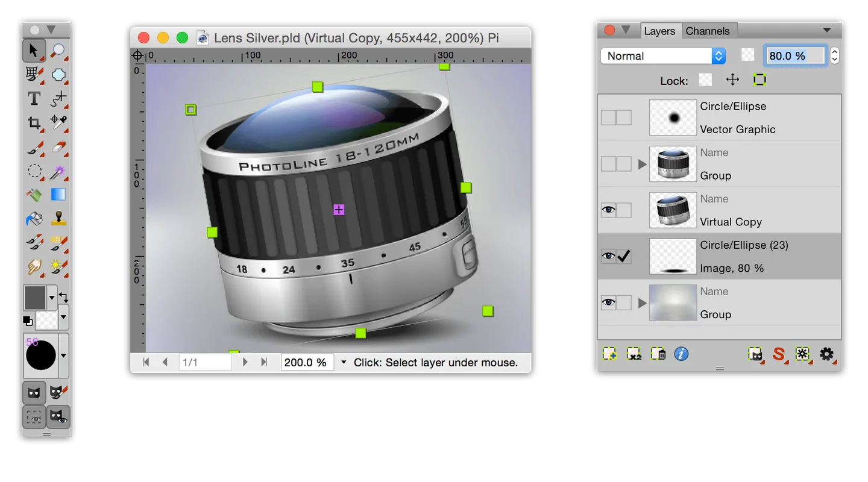Expand the lens Group layer triangle
This screenshot has width=868, height=482.
[x=642, y=164]
